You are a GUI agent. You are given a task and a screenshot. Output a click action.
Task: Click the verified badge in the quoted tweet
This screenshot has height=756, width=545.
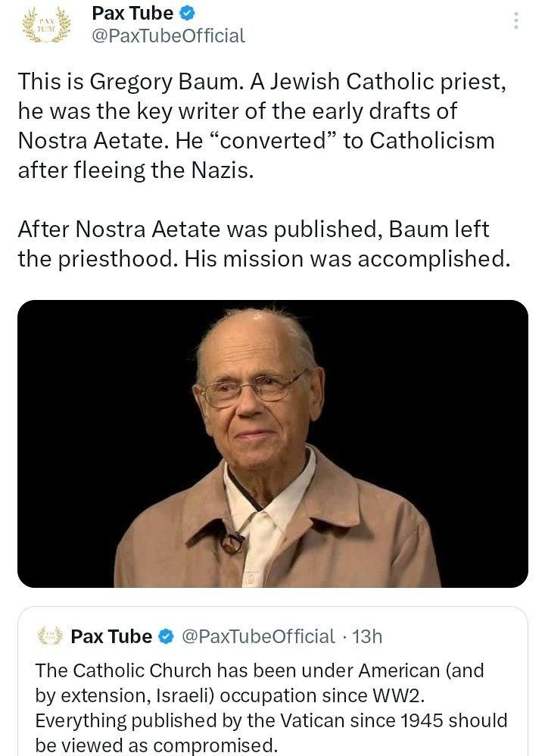tap(166, 637)
